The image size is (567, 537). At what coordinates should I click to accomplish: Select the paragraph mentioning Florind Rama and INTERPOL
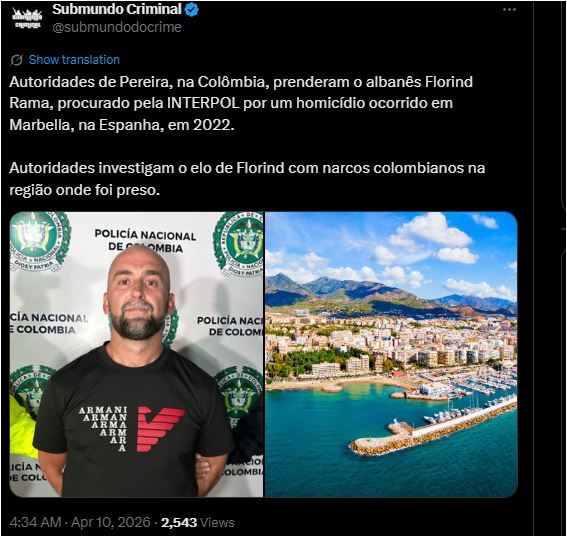click(x=241, y=103)
